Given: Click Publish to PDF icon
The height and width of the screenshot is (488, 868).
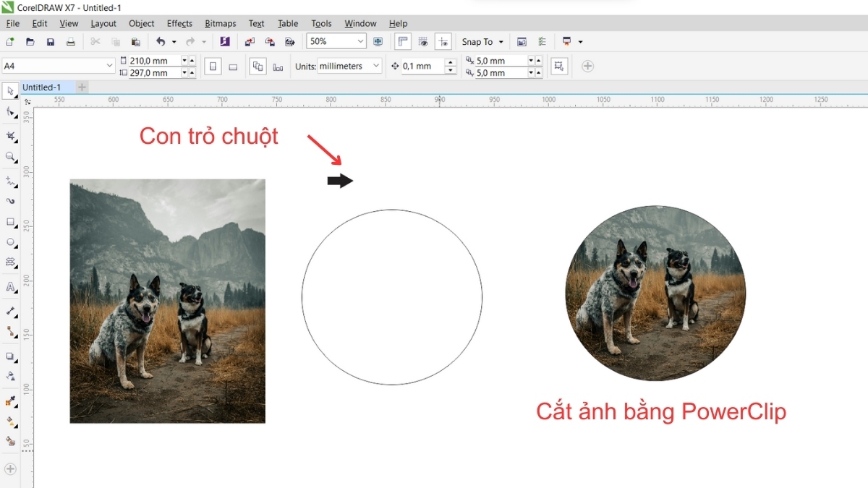Looking at the screenshot, I should point(290,42).
